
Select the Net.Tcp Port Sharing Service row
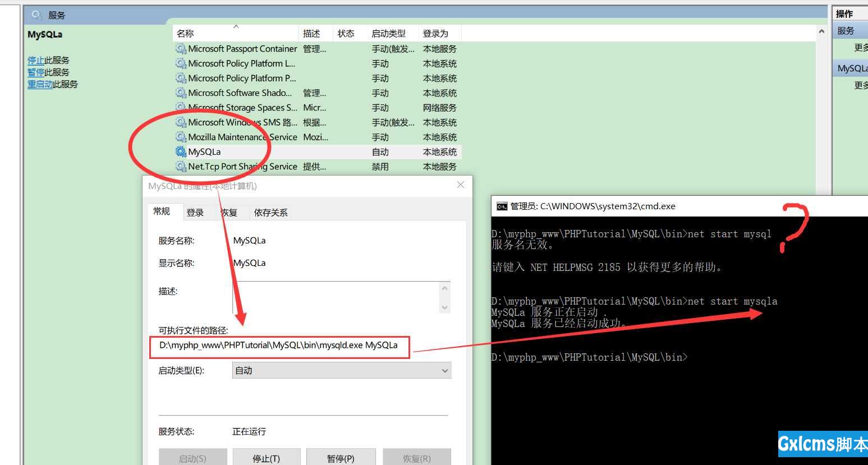[x=317, y=166]
